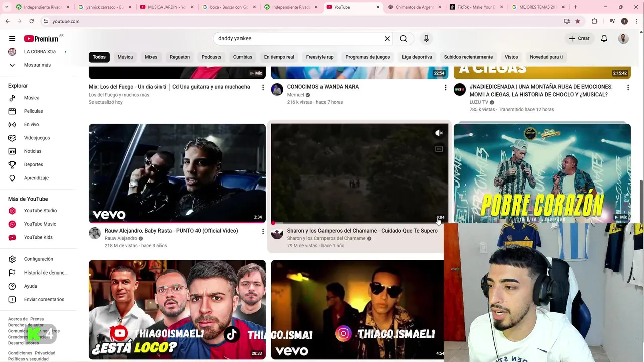644x362 pixels.
Task: Go to YouTube Premium home logo
Action: [41, 39]
